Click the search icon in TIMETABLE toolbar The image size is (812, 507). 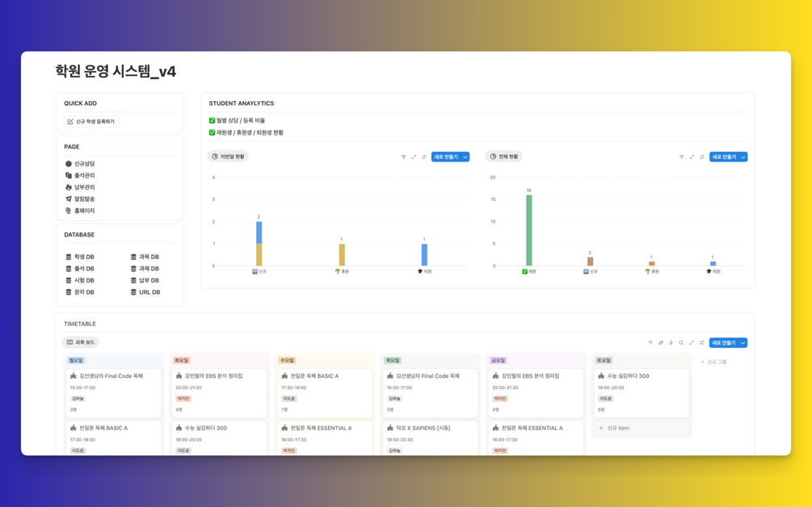tap(681, 342)
